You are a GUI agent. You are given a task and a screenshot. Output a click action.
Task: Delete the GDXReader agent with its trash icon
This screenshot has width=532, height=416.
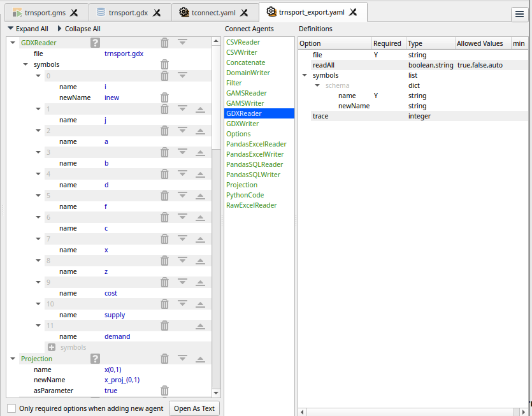coord(164,43)
